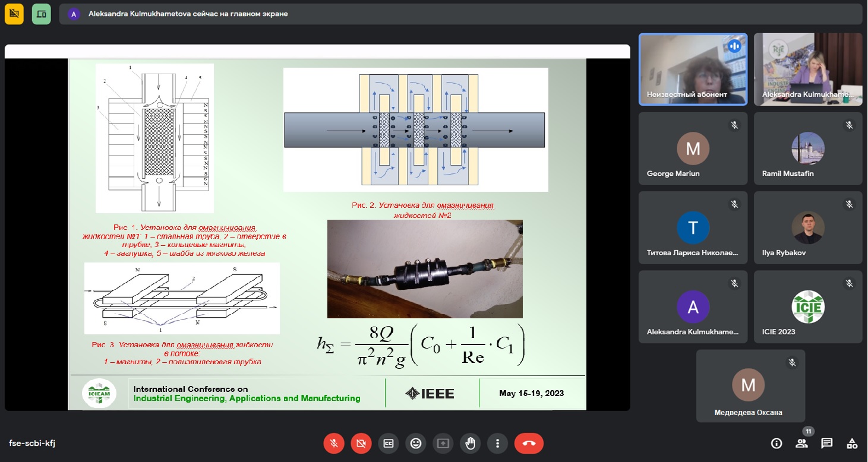Open the in-call chat panel
The image size is (868, 462).
click(x=826, y=443)
